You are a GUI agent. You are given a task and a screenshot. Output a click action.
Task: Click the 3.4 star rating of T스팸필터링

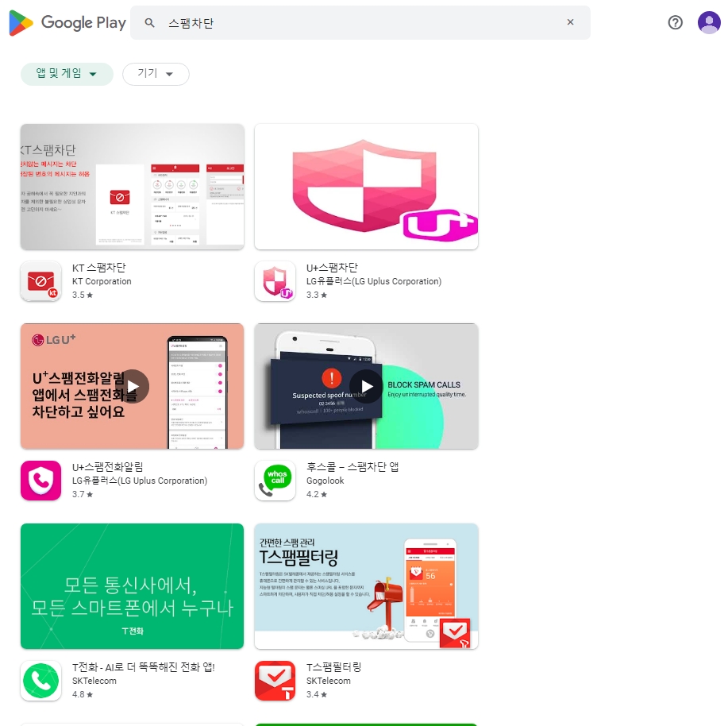tap(317, 694)
